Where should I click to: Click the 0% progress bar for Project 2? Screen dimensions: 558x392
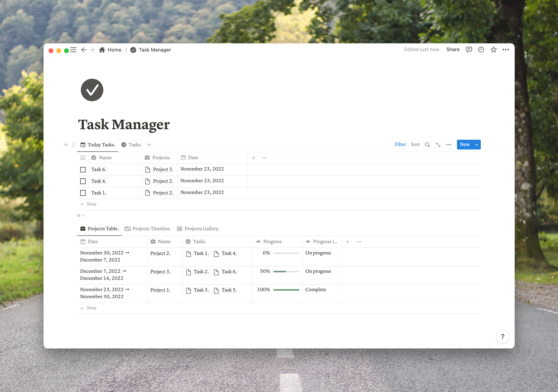[x=286, y=253]
